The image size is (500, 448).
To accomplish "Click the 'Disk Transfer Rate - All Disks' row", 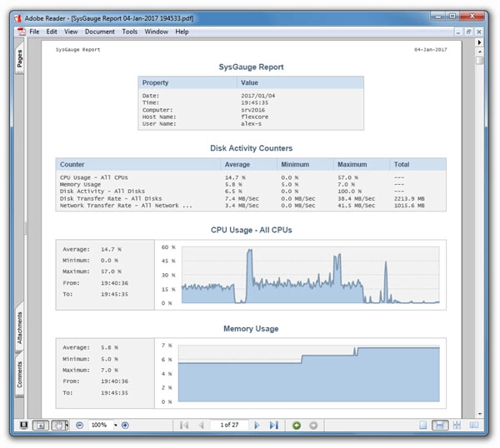I will (251, 198).
